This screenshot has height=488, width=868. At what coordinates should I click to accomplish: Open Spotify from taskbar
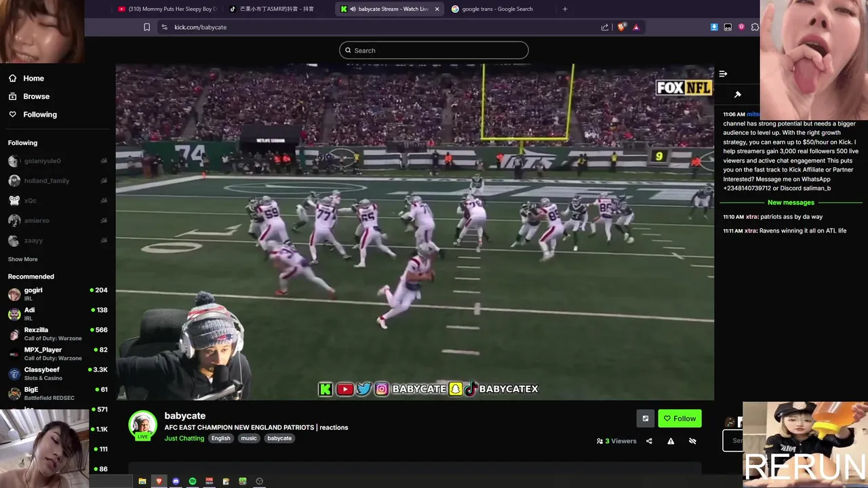click(193, 481)
